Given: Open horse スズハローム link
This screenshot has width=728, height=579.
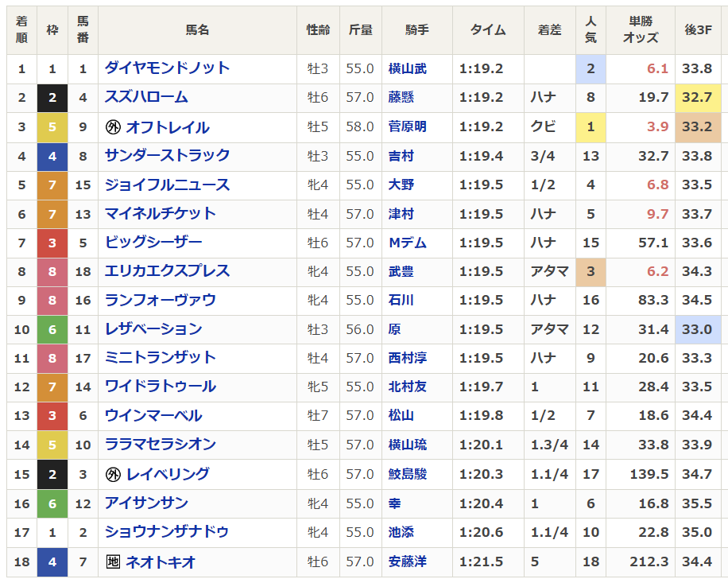Looking at the screenshot, I should [x=146, y=97].
